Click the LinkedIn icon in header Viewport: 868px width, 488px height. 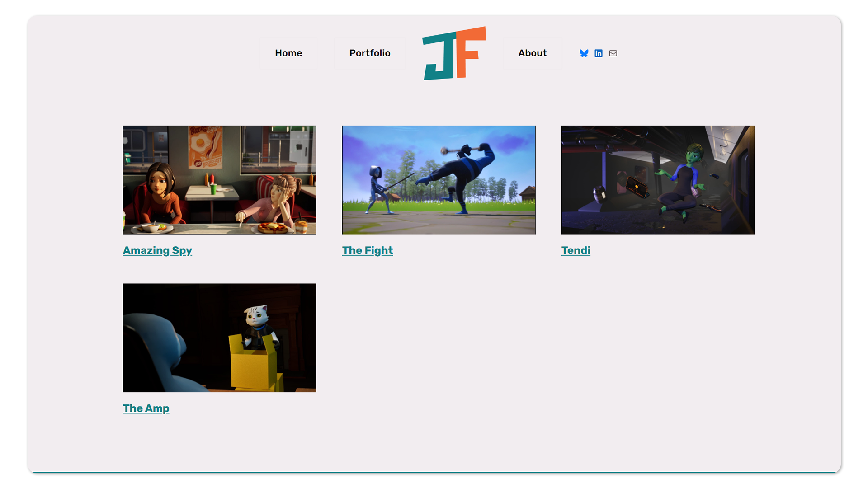click(x=598, y=53)
